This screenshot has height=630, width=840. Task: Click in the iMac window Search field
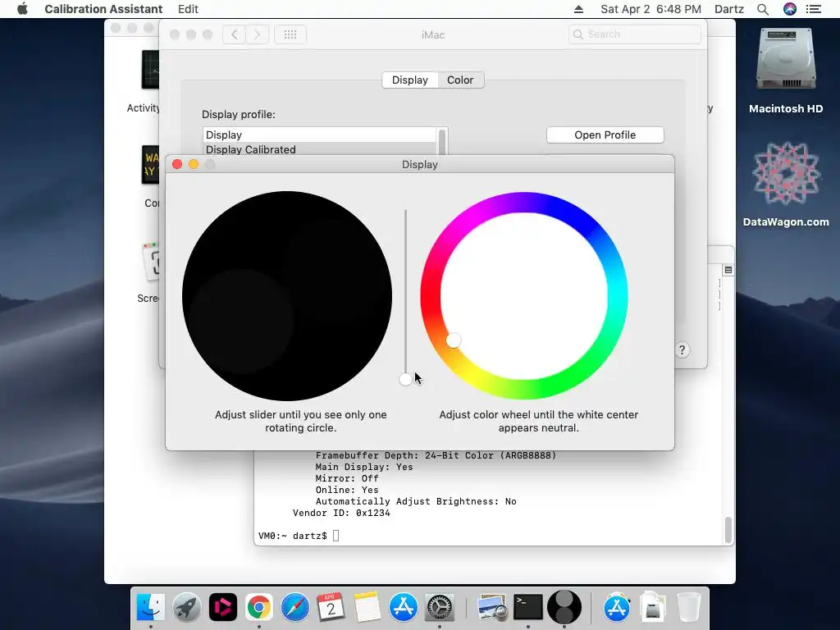click(634, 34)
